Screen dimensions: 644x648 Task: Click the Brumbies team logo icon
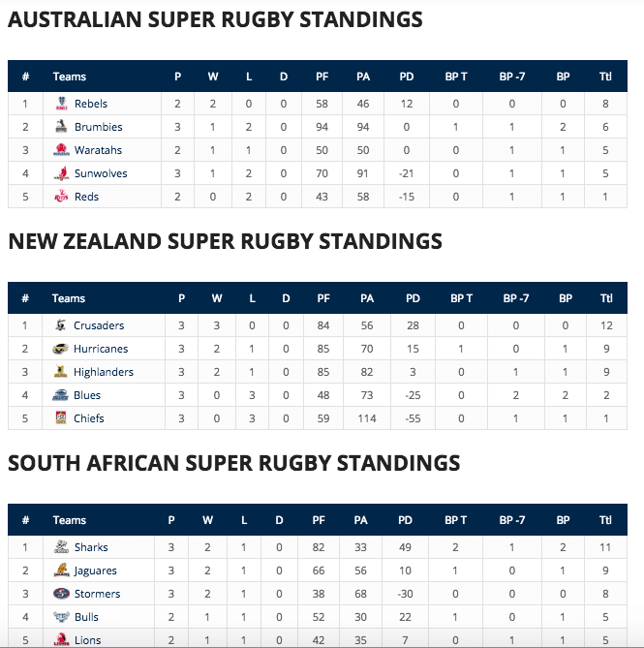point(61,127)
